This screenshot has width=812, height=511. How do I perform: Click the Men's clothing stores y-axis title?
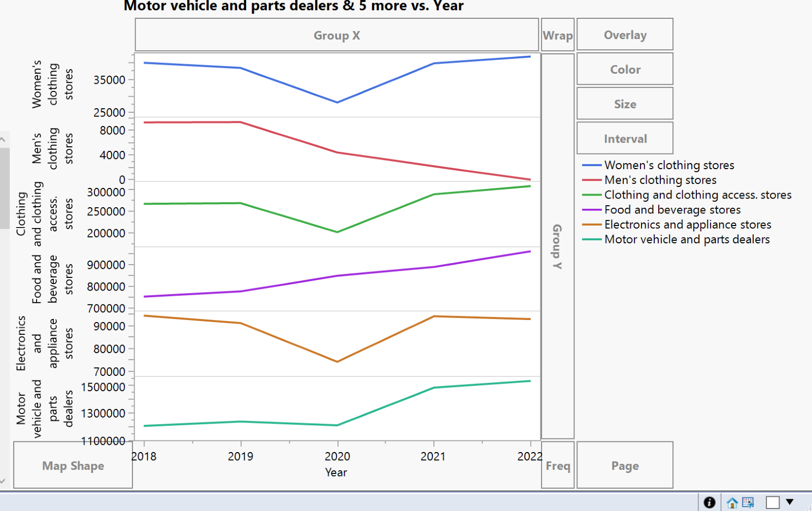[52, 148]
